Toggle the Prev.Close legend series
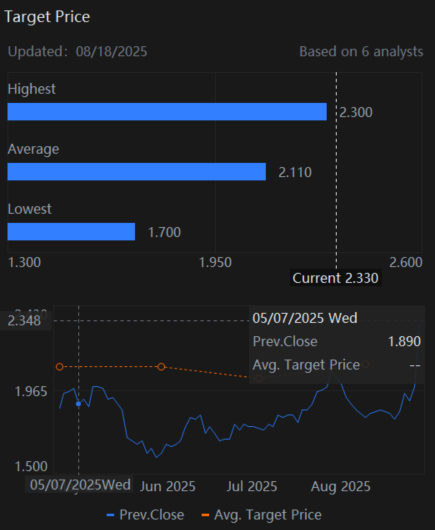 [x=145, y=515]
